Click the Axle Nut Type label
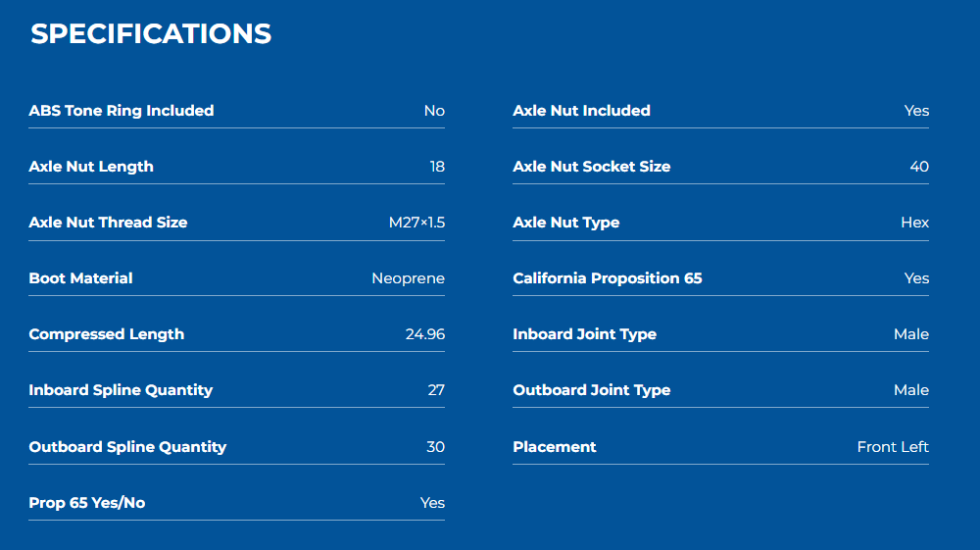 point(566,224)
